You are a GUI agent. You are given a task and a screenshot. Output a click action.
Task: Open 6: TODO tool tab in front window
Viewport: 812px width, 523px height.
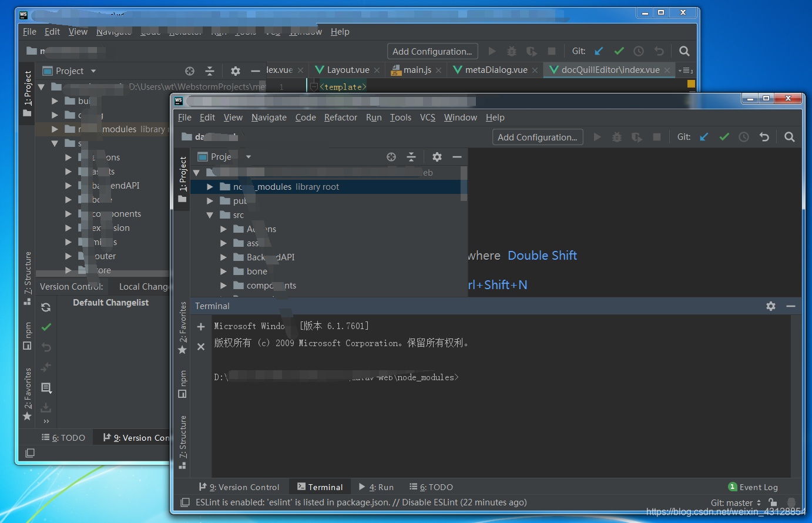click(x=432, y=487)
